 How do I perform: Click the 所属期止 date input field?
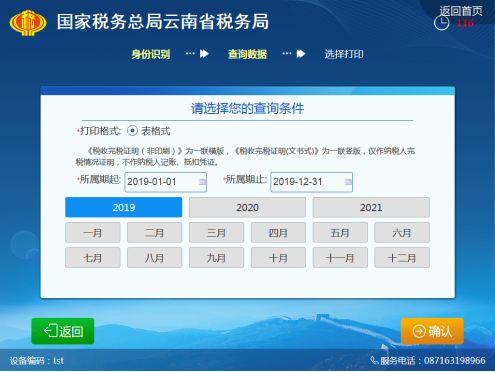click(x=312, y=182)
